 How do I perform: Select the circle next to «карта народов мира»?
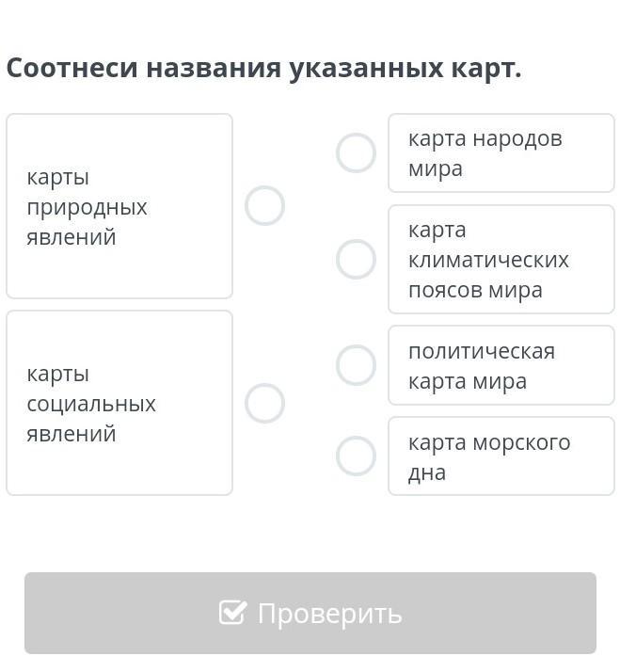pos(356,152)
